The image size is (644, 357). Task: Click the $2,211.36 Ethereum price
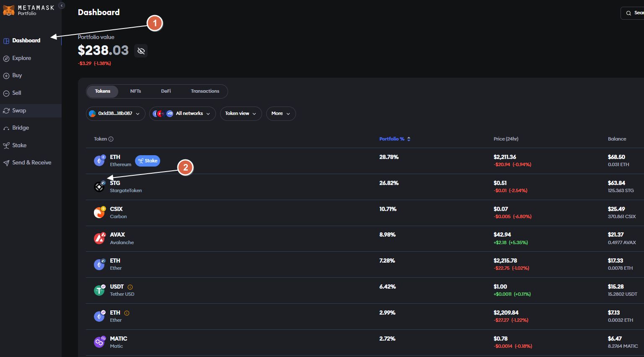[505, 157]
